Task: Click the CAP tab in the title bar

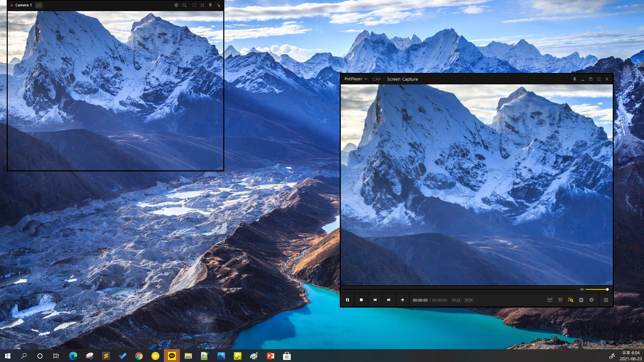Action: (376, 79)
